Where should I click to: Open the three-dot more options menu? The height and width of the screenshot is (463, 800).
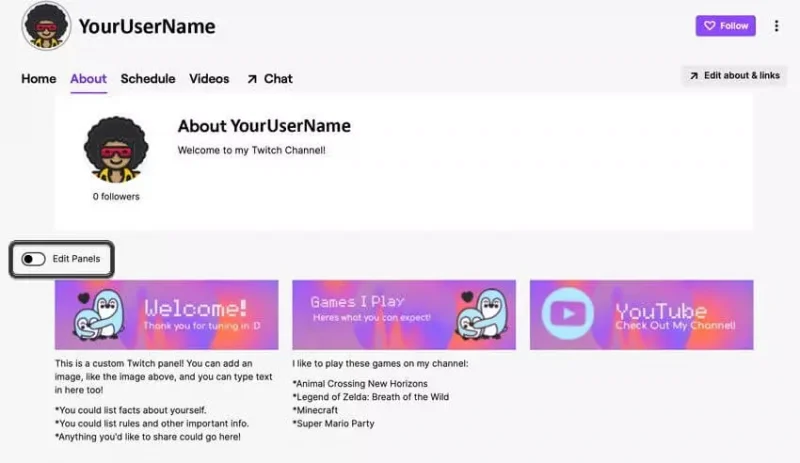point(776,26)
